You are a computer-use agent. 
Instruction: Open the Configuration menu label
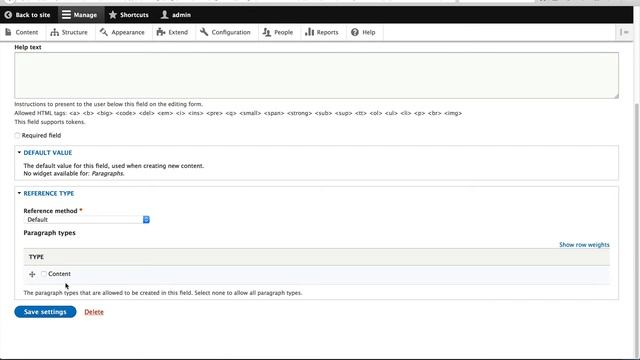[x=231, y=32]
